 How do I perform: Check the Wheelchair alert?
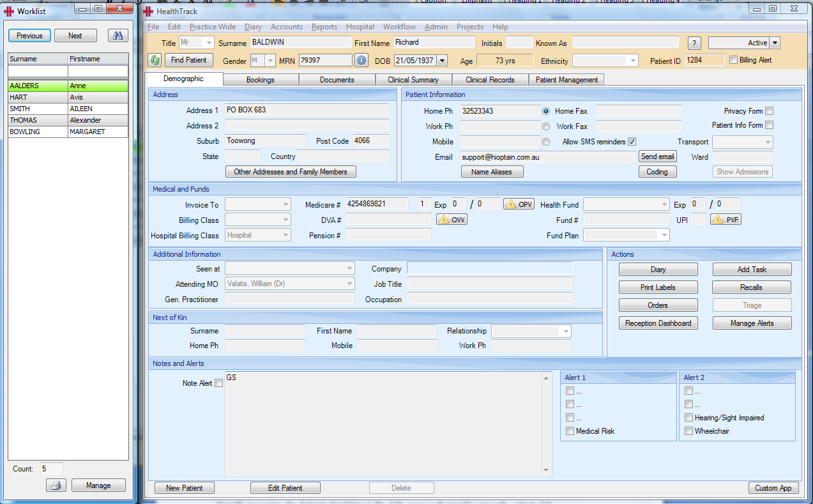pyautogui.click(x=688, y=431)
